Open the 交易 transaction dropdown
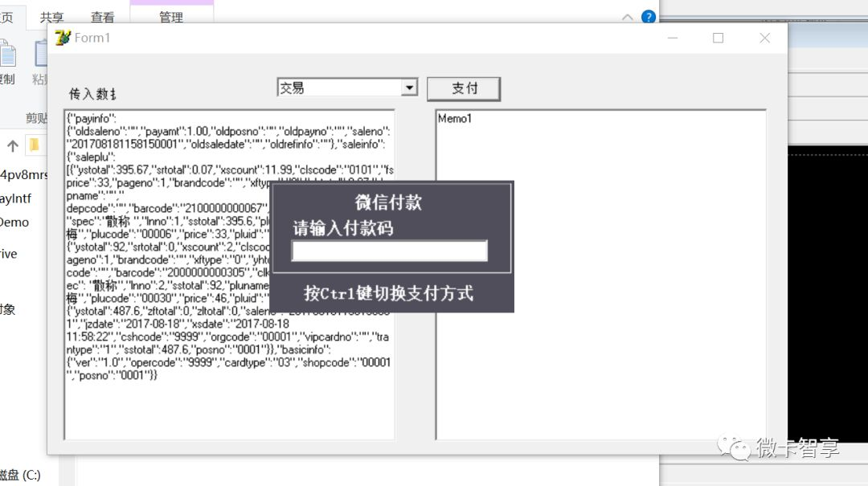Image resolution: width=868 pixels, height=486 pixels. [410, 87]
